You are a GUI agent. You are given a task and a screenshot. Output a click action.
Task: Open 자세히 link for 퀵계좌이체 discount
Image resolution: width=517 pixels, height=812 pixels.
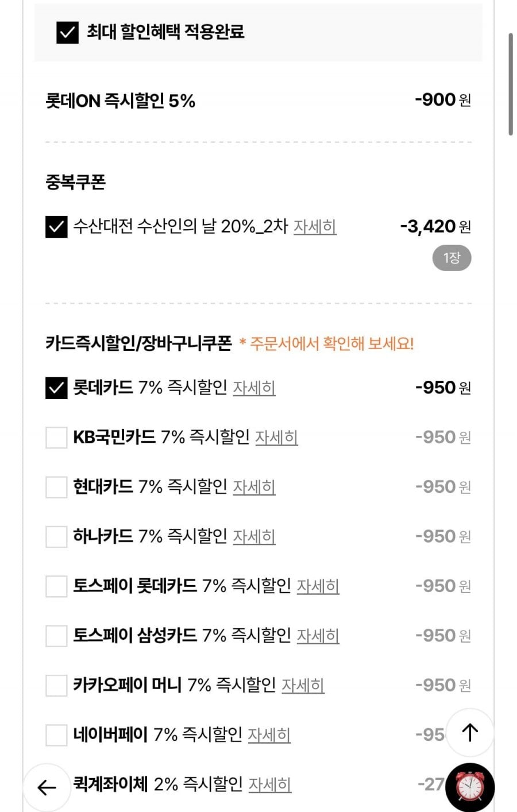pos(270,784)
